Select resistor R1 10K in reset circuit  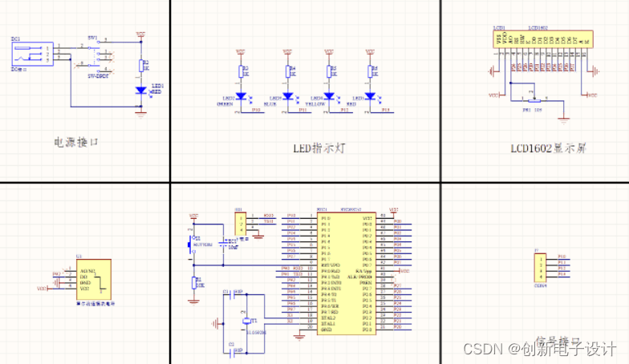click(194, 282)
